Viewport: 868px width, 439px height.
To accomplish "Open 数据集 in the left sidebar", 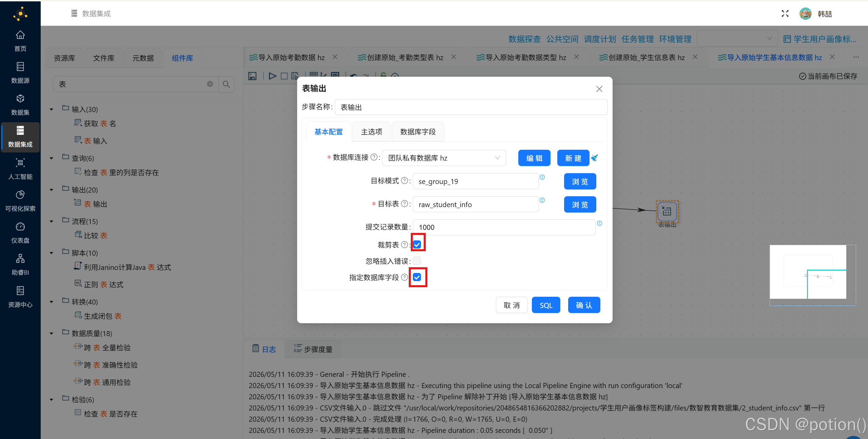I will 20,105.
